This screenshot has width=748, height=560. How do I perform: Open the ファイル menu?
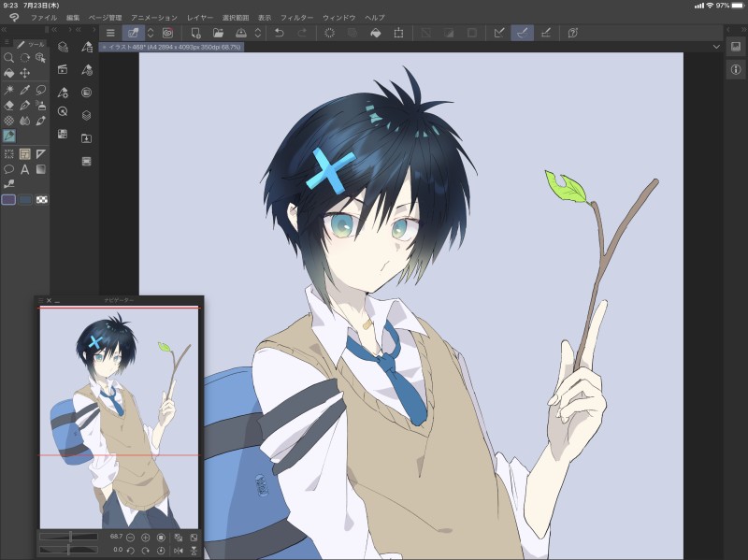point(44,18)
